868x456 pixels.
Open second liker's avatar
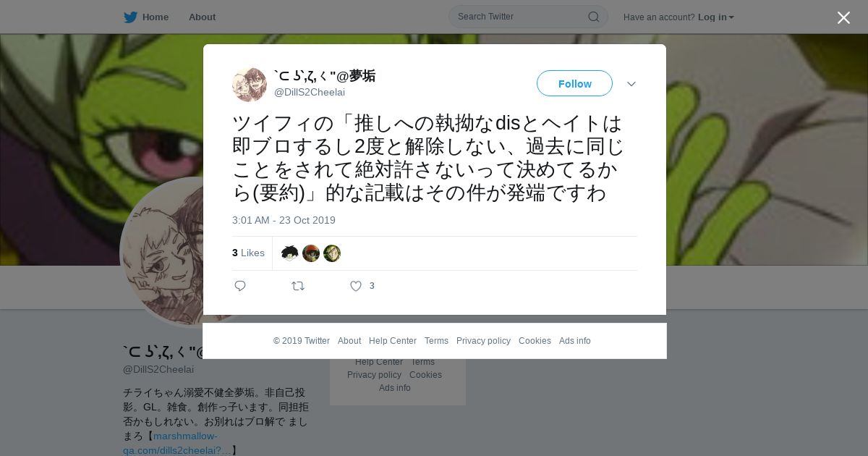pos(311,253)
